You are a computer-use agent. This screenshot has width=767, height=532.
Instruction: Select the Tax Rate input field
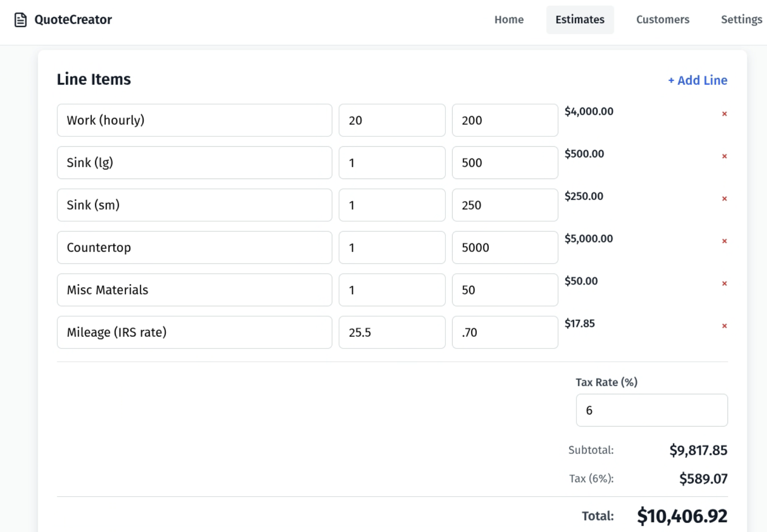pyautogui.click(x=651, y=410)
